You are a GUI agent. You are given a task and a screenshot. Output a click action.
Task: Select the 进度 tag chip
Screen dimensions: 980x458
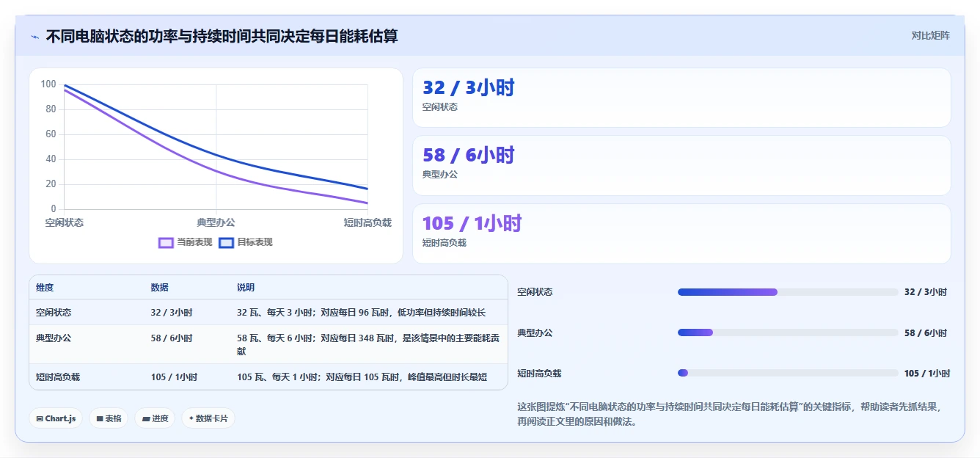155,418
